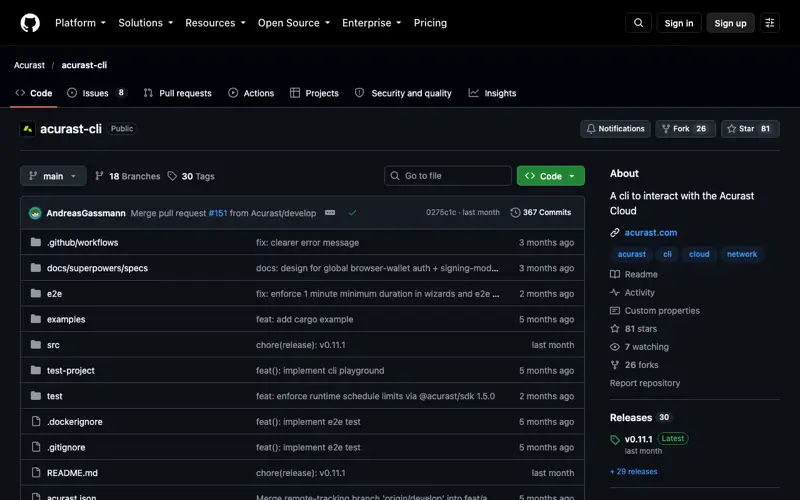This screenshot has height=500, width=800.
Task: Open the Security and quality tab
Action: coord(403,93)
